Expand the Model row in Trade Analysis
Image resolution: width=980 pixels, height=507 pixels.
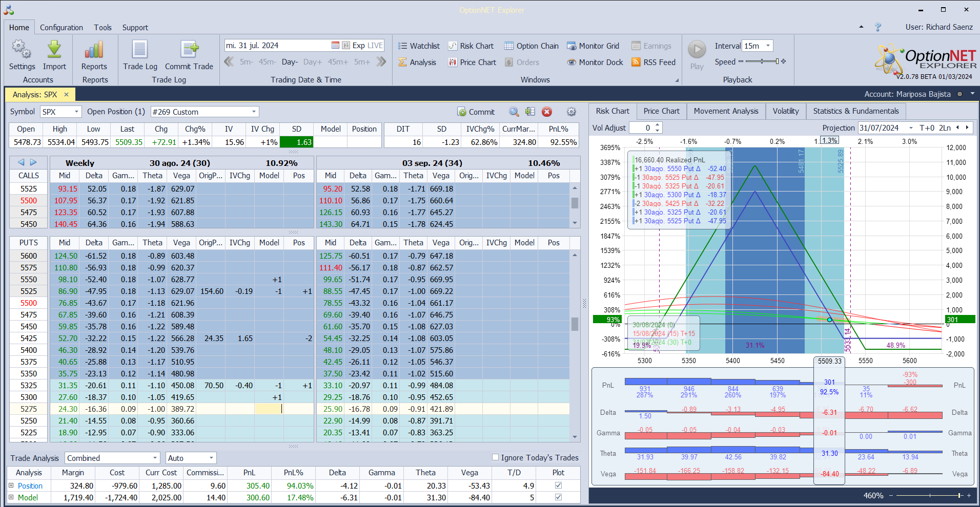click(11, 497)
